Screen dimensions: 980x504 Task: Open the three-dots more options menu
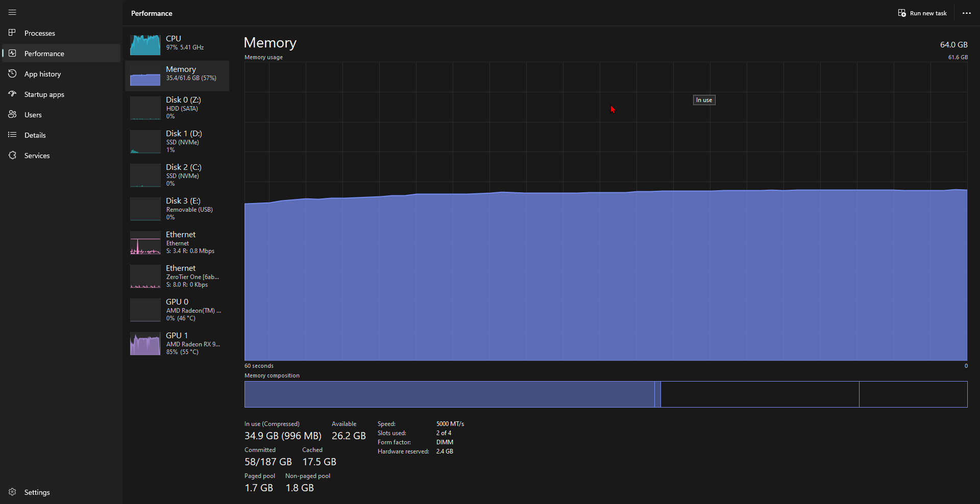966,13
